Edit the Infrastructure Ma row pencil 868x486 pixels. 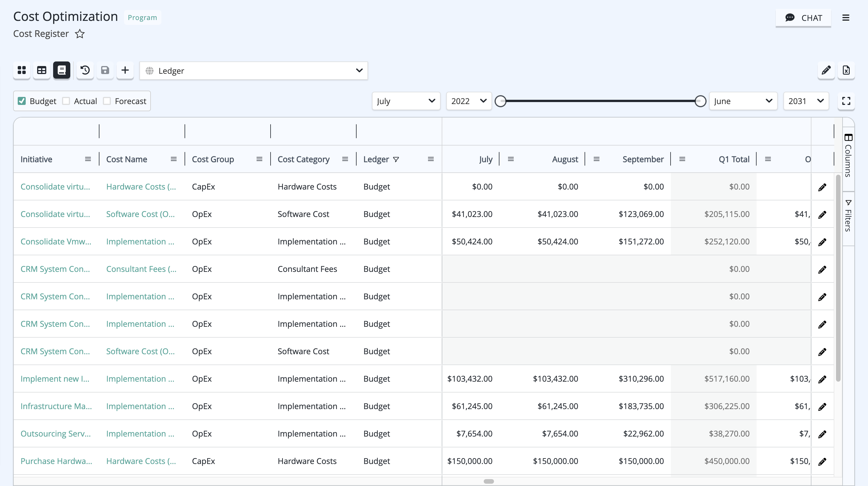[x=822, y=407]
